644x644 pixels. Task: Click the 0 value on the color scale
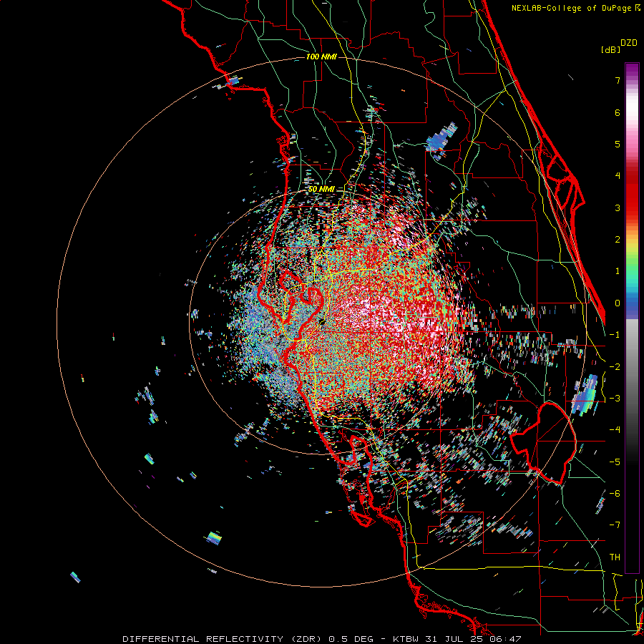618,303
